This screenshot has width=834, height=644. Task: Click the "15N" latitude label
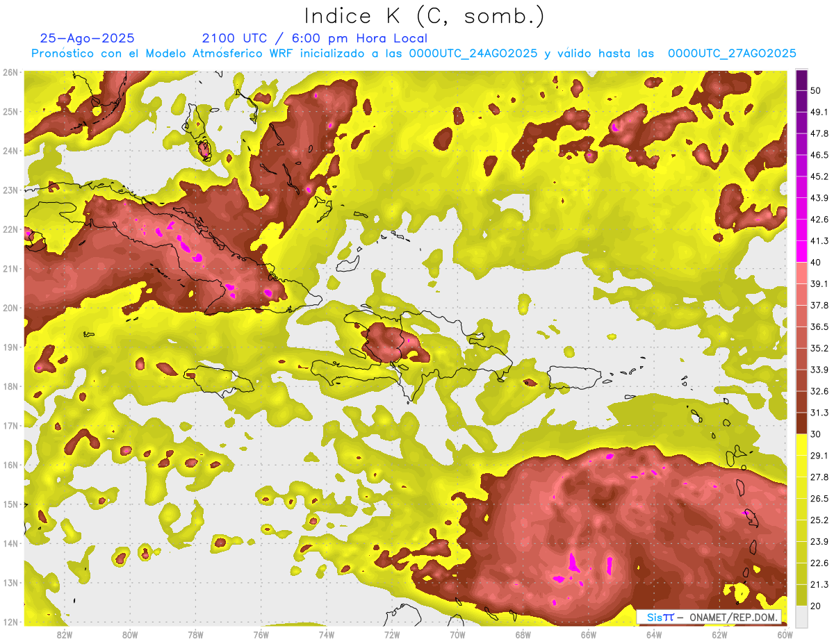tap(10, 504)
